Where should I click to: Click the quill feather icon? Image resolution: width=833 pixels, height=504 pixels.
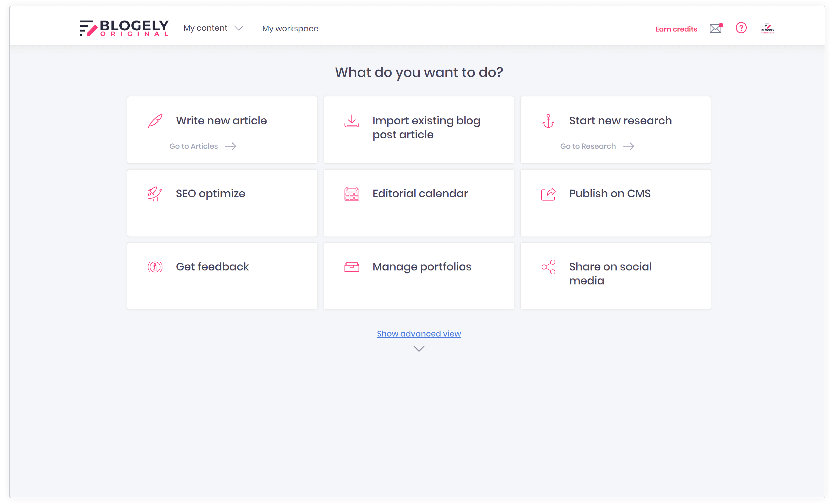coord(155,121)
